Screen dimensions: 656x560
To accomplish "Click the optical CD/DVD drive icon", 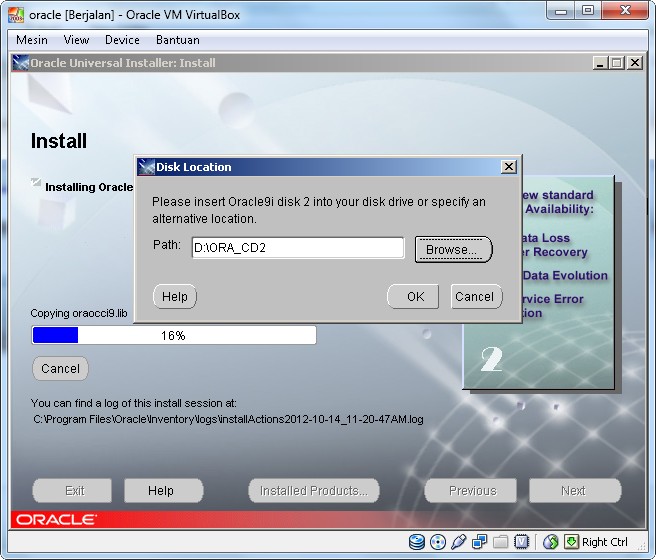I will point(438,542).
